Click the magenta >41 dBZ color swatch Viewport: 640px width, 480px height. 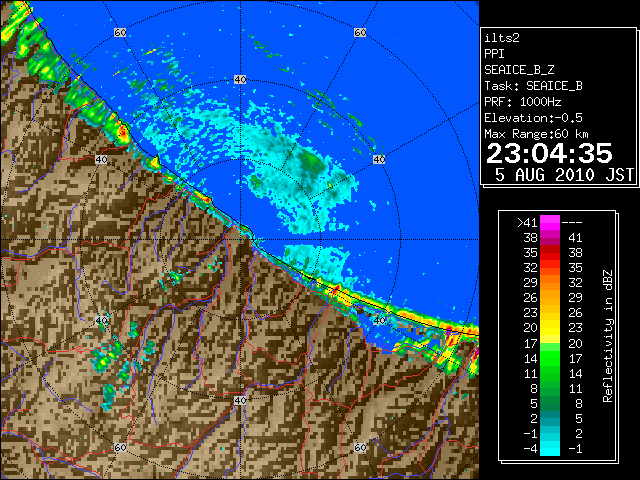coord(550,222)
